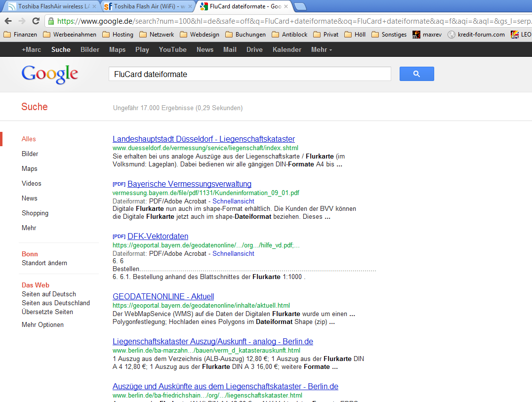Click the blue search magnifier button
532x402 pixels.
(416, 74)
